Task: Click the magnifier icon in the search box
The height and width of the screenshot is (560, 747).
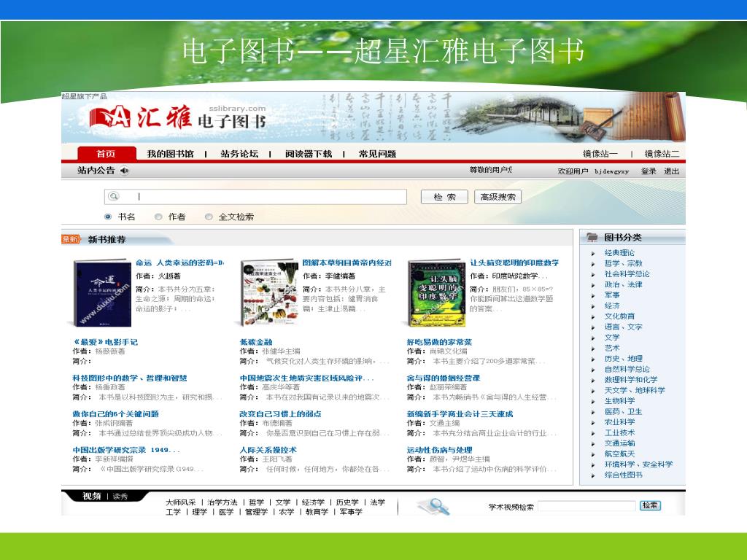Action: tap(113, 196)
